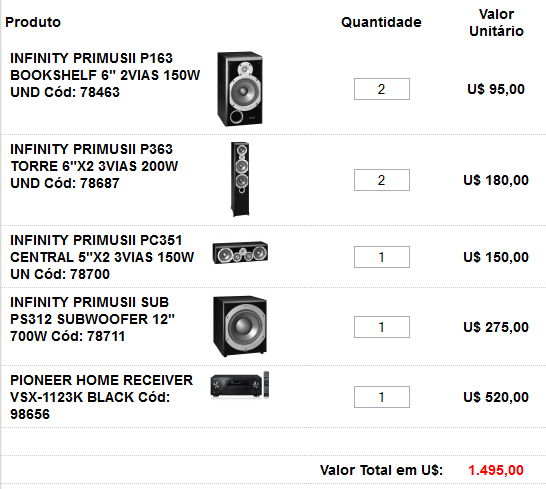Image resolution: width=546 pixels, height=489 pixels.
Task: Click PIONEER HOME RECEIVER VSX-1123K product name
Action: tap(101, 397)
